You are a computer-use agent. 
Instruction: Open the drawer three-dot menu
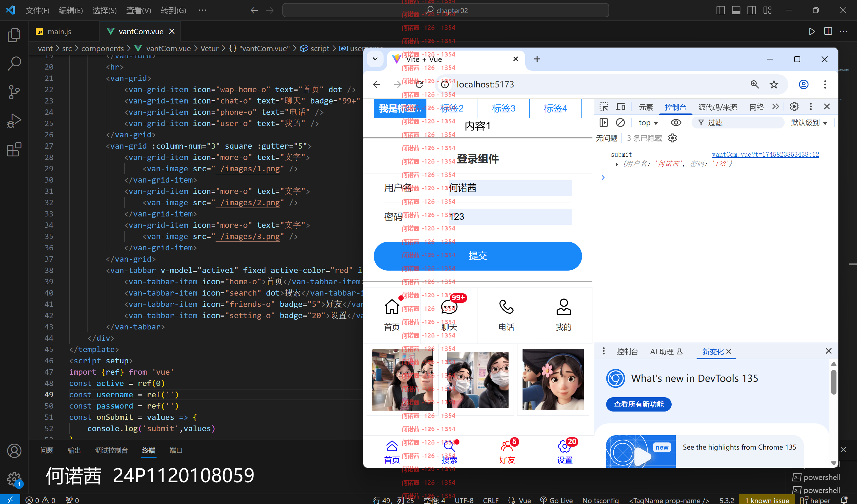[604, 351]
